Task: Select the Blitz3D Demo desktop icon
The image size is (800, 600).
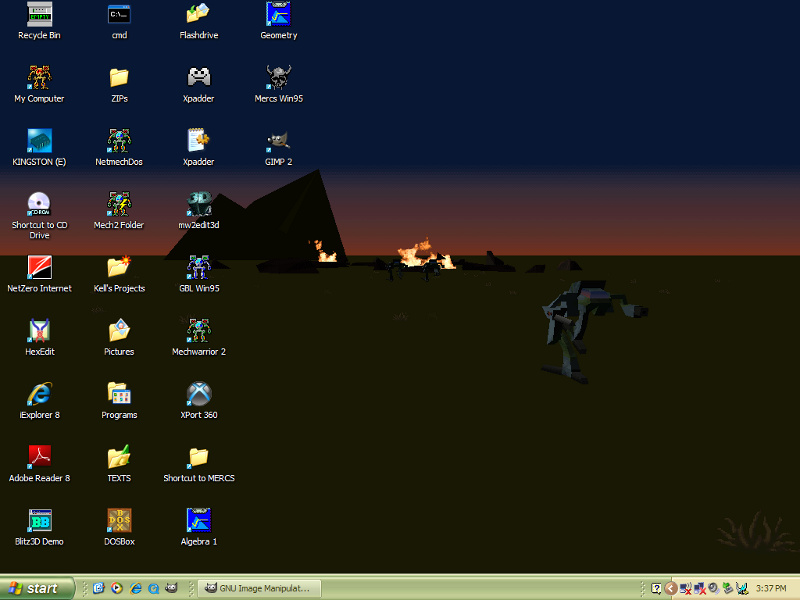Action: (40, 521)
